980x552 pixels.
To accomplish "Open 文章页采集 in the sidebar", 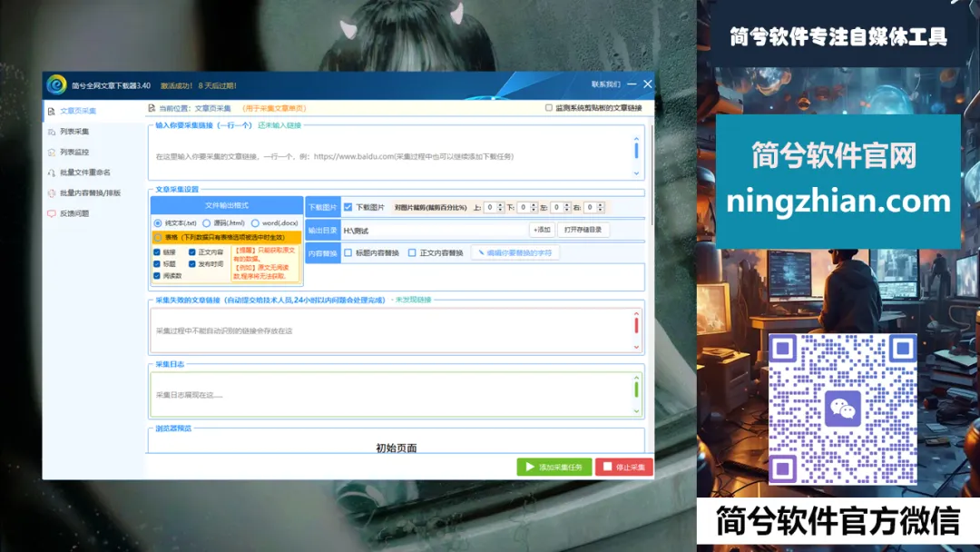I will click(77, 111).
